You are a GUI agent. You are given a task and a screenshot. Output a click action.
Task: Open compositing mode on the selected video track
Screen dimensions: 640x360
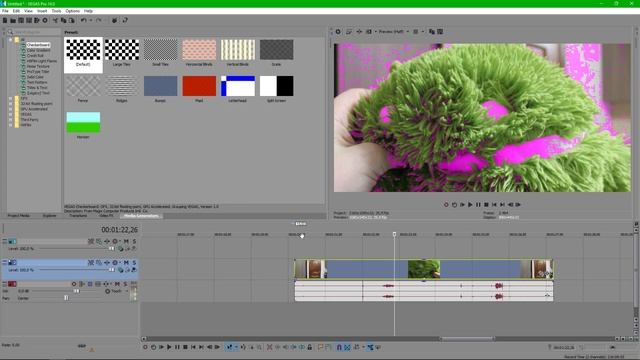120,270
